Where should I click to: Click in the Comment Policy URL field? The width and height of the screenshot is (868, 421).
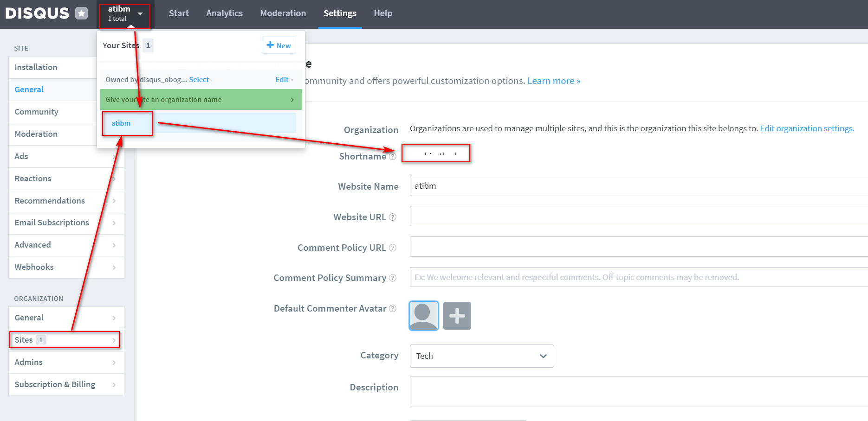tap(639, 247)
